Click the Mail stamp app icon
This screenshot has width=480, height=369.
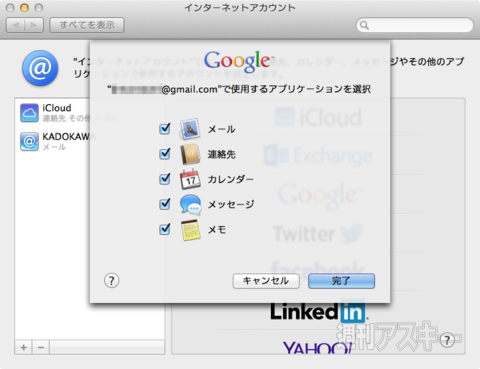(190, 129)
